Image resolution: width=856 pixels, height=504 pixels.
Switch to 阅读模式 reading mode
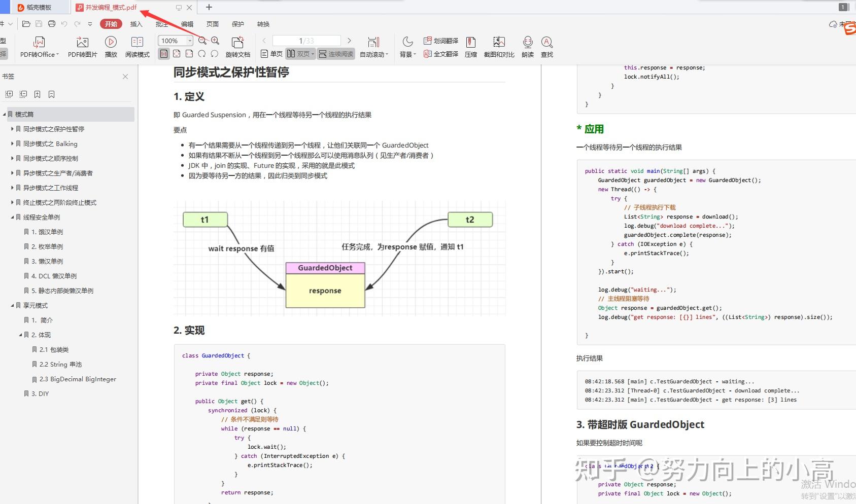click(137, 47)
